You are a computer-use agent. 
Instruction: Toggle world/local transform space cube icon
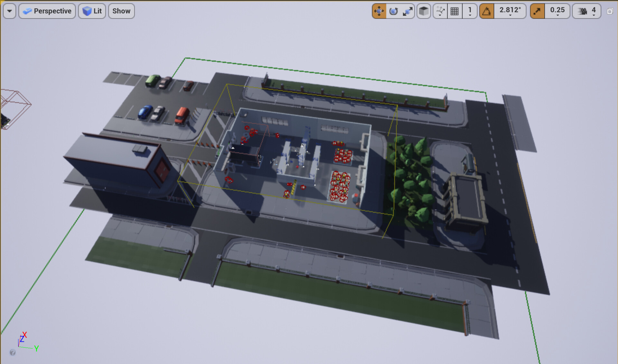pos(424,11)
